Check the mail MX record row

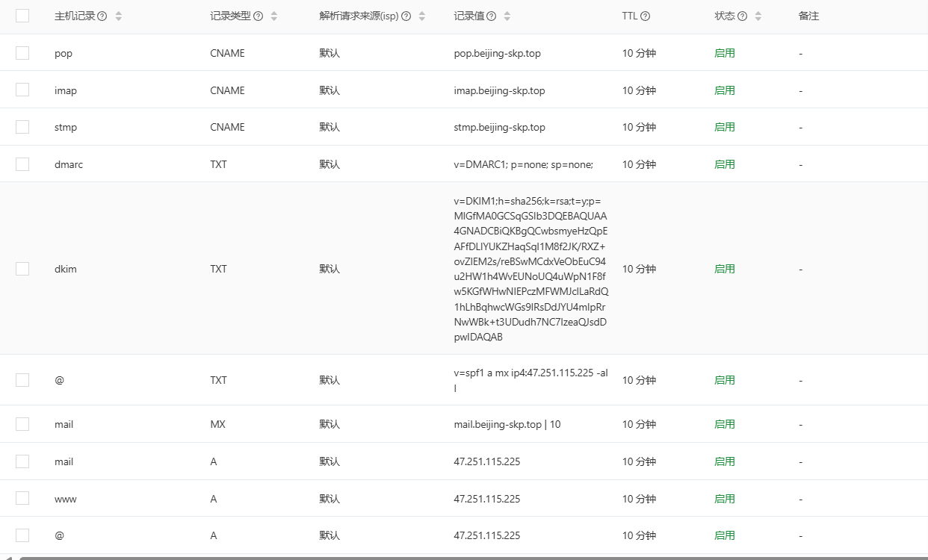coord(22,424)
